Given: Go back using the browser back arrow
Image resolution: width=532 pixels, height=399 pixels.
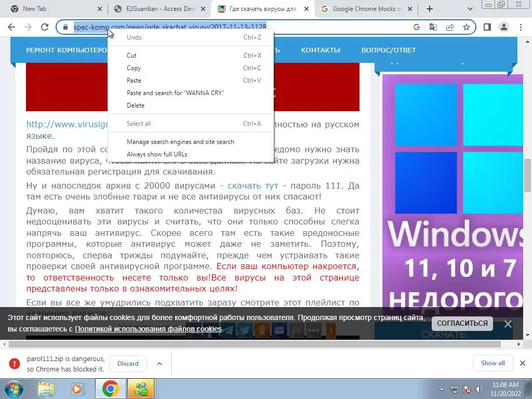Looking at the screenshot, I should 11,27.
